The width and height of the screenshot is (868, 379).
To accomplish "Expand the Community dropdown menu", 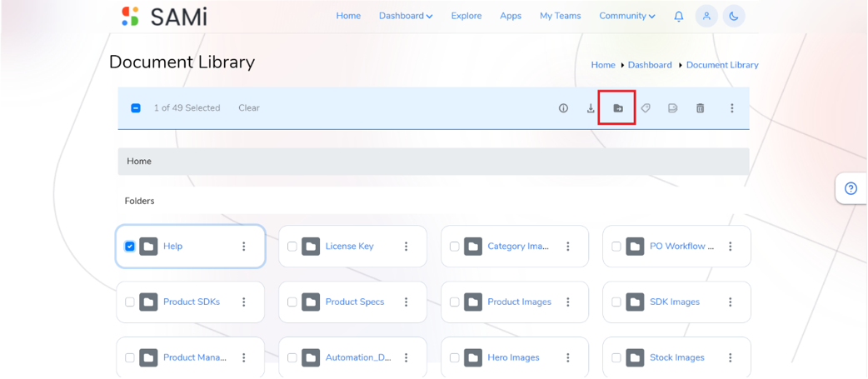I will 627,16.
